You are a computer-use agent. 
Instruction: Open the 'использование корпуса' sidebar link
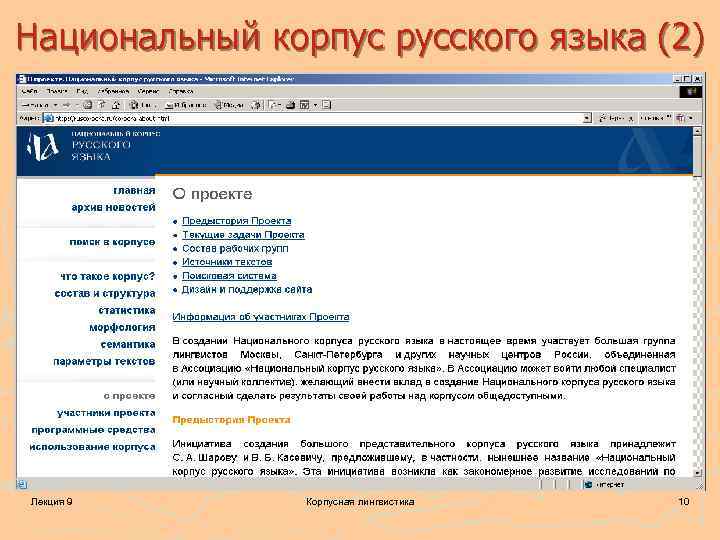[x=92, y=447]
